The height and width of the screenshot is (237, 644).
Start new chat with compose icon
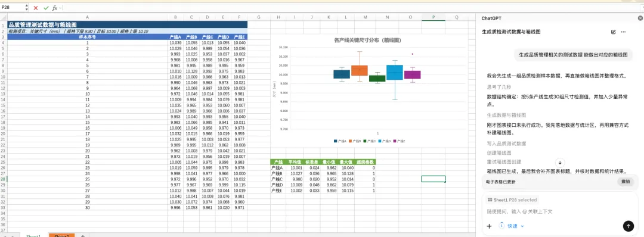[x=613, y=32]
